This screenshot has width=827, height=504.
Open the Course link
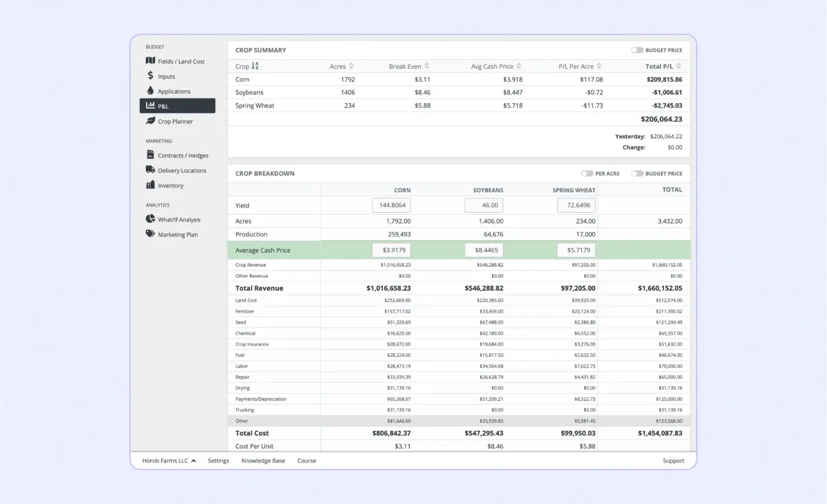pos(306,461)
